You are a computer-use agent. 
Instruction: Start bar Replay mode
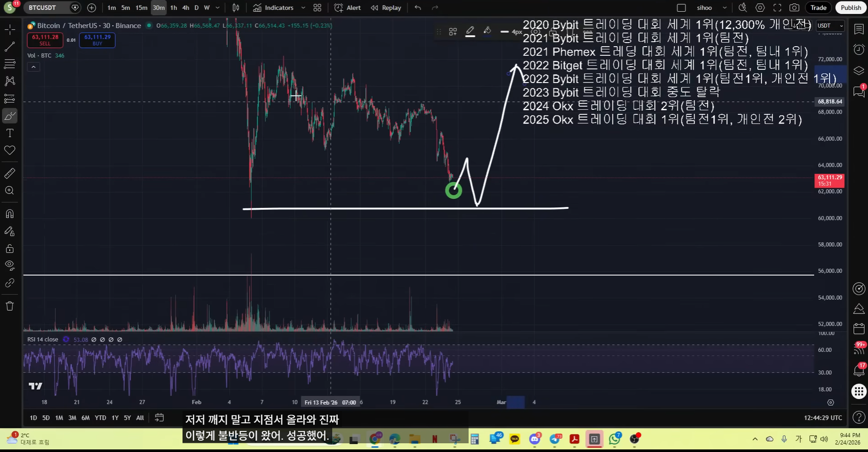click(386, 8)
